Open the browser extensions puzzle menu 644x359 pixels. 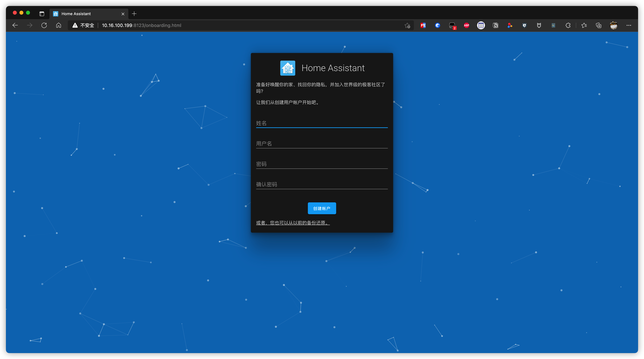pos(568,25)
